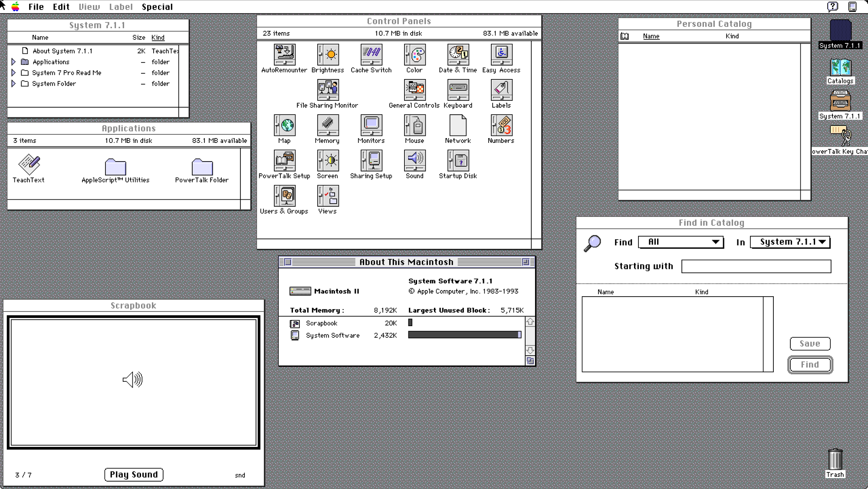Open the Monitors control panel

point(371,125)
